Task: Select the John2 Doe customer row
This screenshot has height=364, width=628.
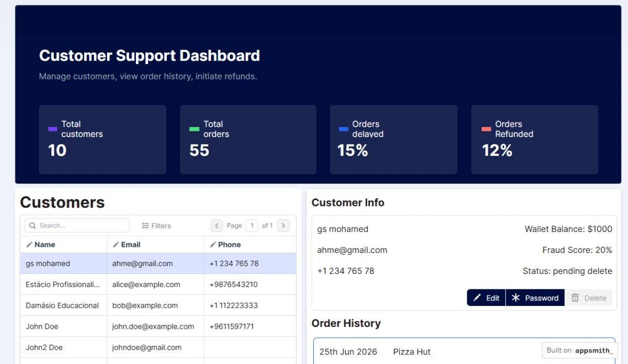Action: point(158,347)
